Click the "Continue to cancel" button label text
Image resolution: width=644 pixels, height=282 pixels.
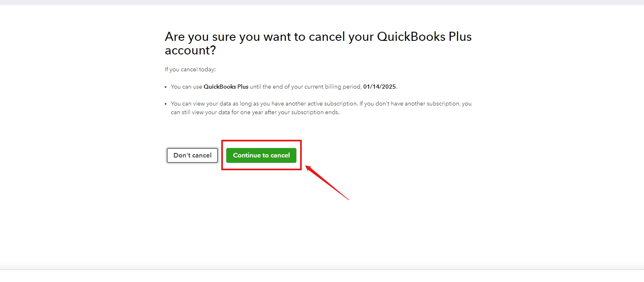(x=261, y=155)
